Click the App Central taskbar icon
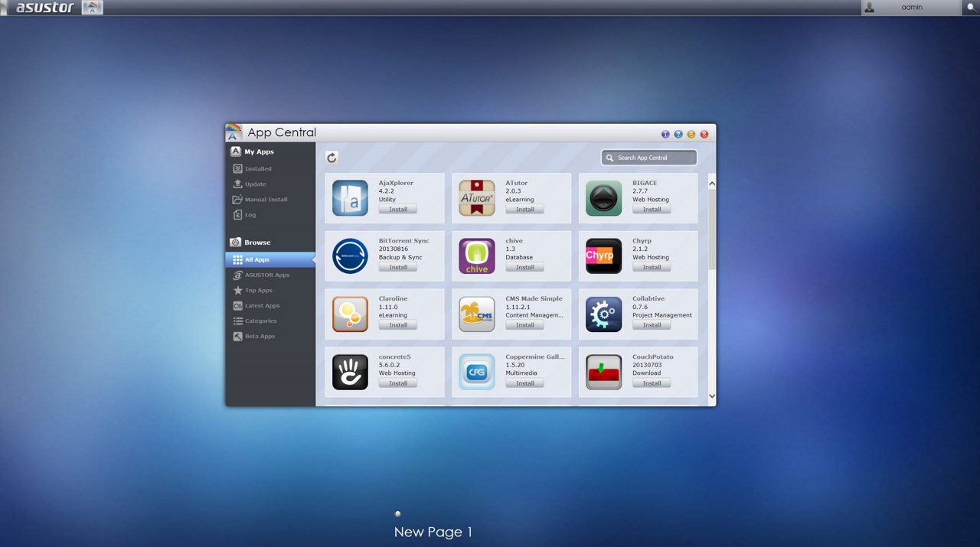The height and width of the screenshot is (547, 980). [92, 8]
